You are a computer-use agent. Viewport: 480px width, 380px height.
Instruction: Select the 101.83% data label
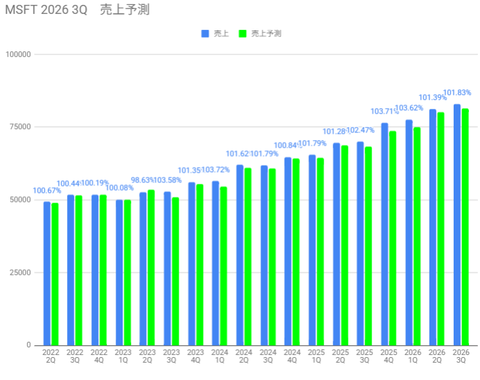pos(457,92)
